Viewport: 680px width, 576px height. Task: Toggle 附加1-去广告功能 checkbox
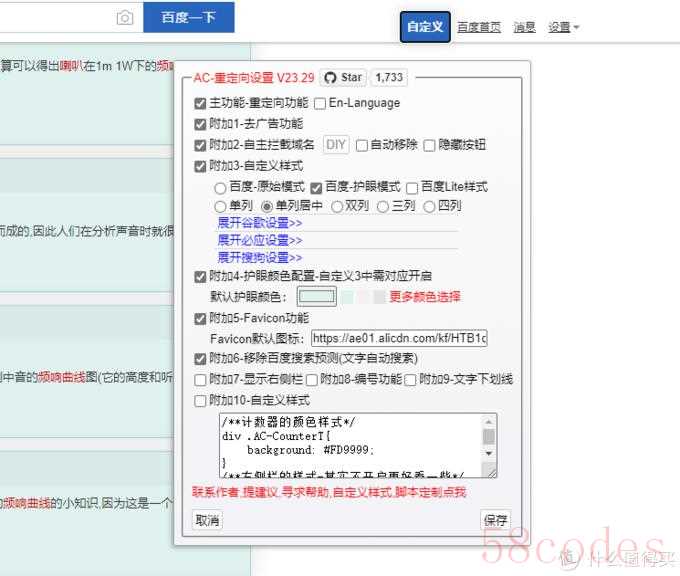(x=200, y=124)
